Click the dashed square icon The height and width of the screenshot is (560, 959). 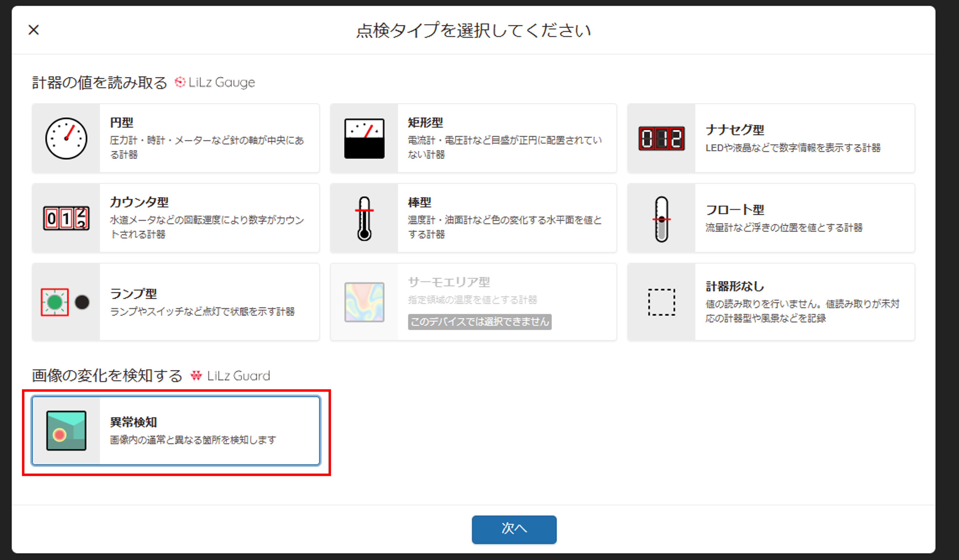[661, 302]
